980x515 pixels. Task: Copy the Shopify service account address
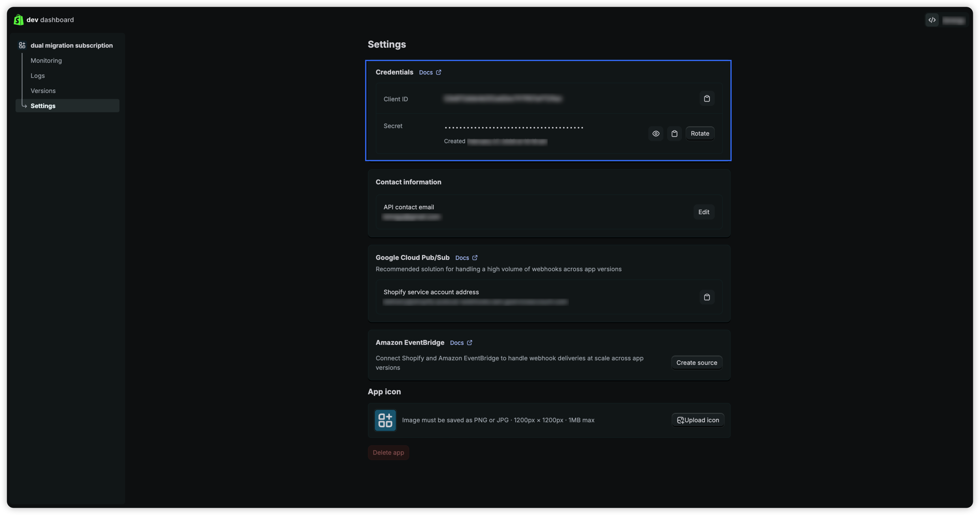[707, 297]
